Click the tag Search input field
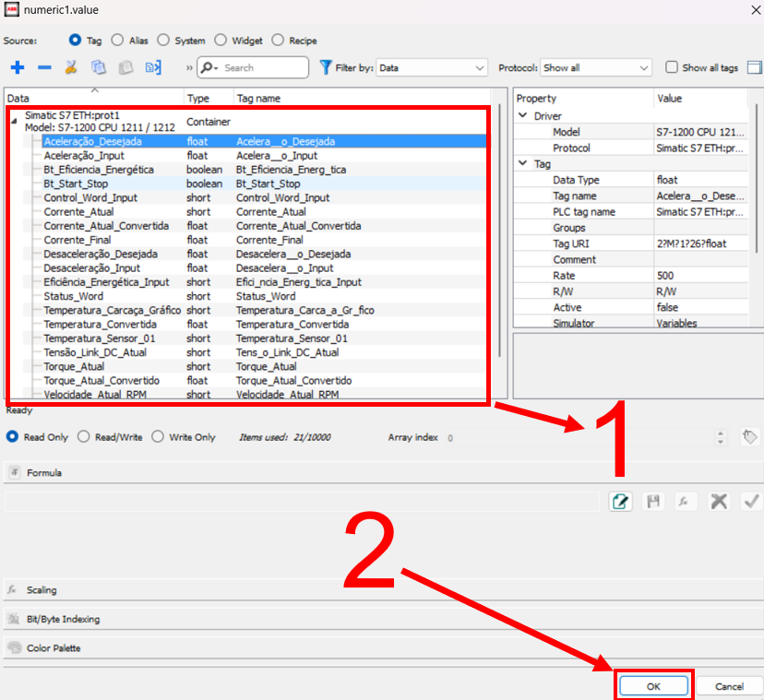Image resolution: width=764 pixels, height=700 pixels. (x=263, y=67)
